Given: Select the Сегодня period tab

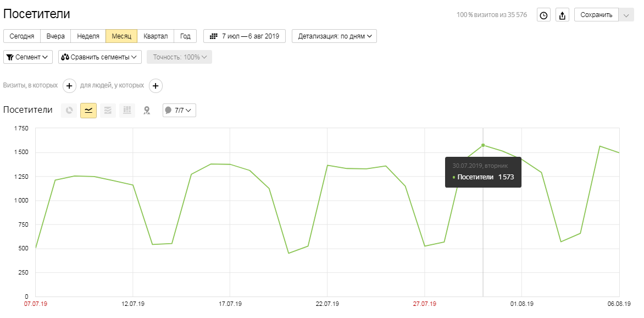Looking at the screenshot, I should (22, 36).
